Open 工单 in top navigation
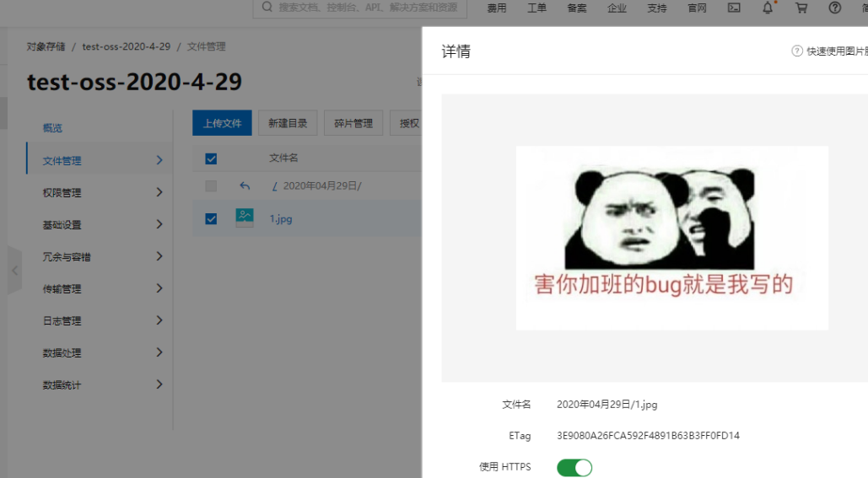Viewport: 868px width, 478px height. tap(536, 8)
